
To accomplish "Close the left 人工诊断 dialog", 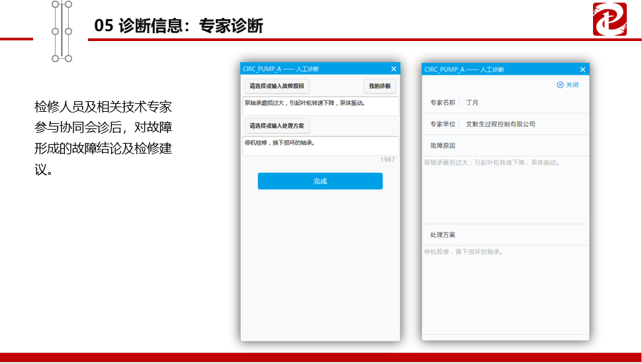I will coord(394,69).
